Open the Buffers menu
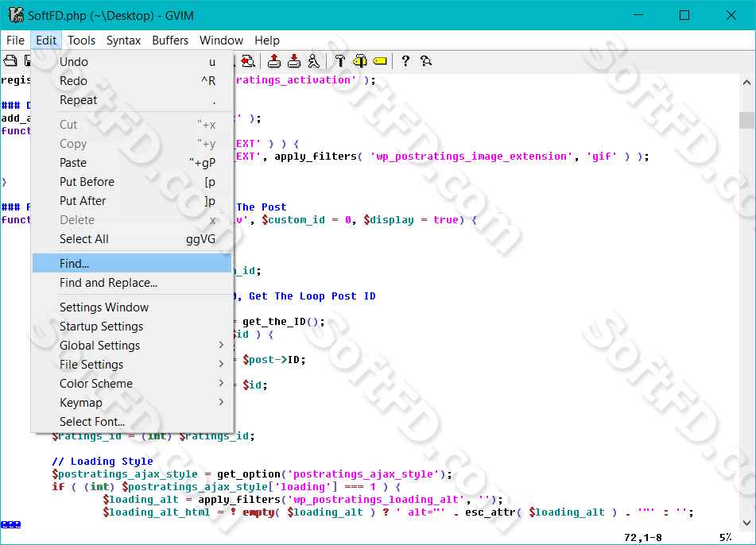The image size is (756, 545). tap(170, 41)
